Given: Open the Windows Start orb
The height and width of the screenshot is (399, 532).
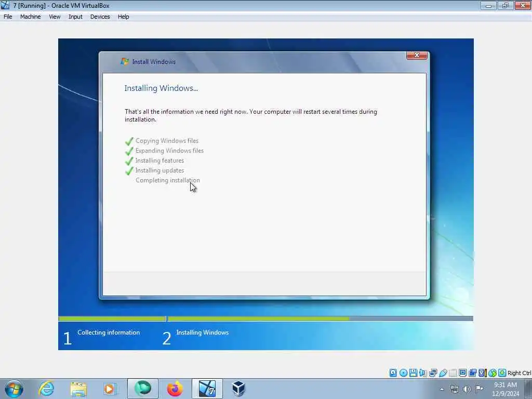Looking at the screenshot, I should (14, 389).
